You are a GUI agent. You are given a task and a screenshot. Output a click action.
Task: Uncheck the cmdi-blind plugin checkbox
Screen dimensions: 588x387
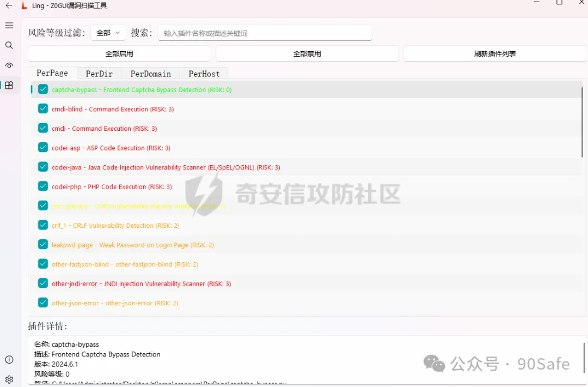[43, 109]
